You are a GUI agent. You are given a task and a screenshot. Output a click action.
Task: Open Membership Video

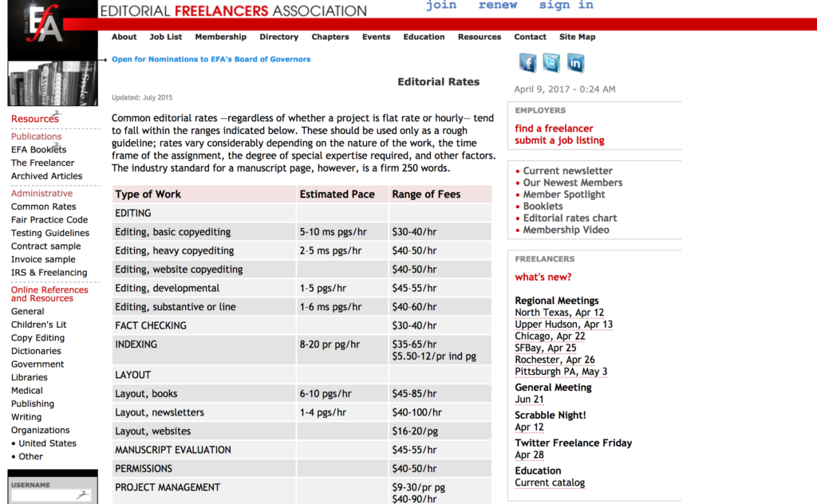click(x=566, y=230)
